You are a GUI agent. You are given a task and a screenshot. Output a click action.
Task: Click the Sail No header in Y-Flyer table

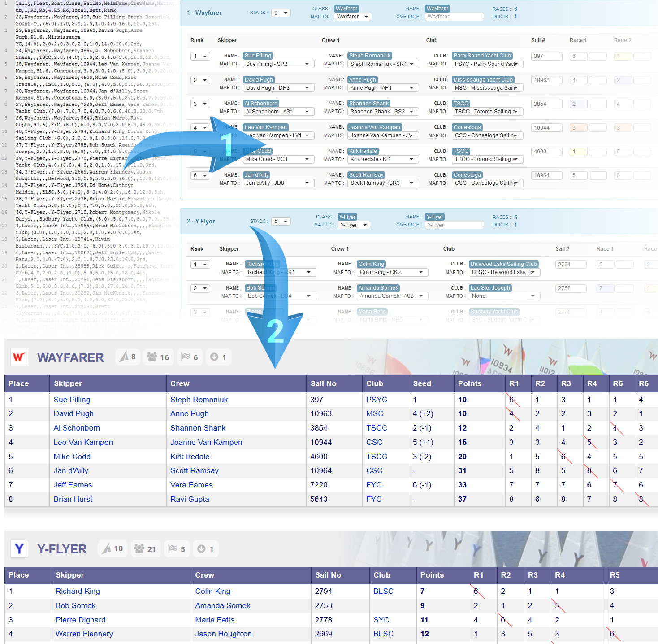coord(328,575)
